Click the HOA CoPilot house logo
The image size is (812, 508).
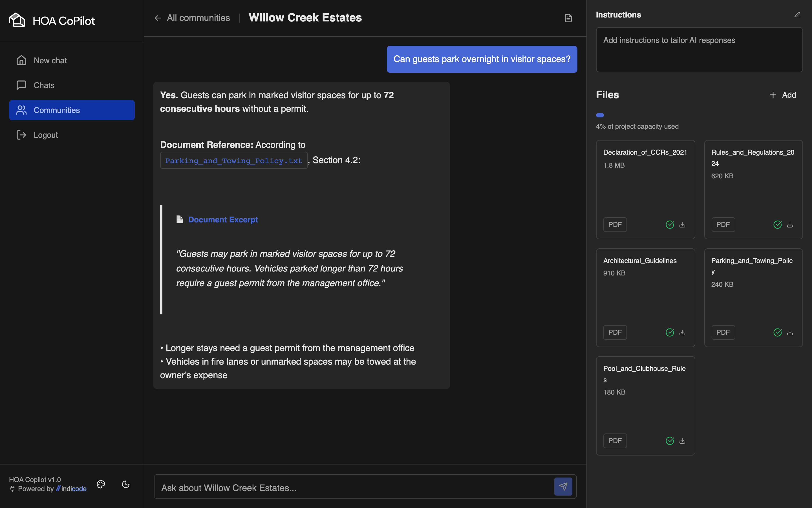click(17, 20)
